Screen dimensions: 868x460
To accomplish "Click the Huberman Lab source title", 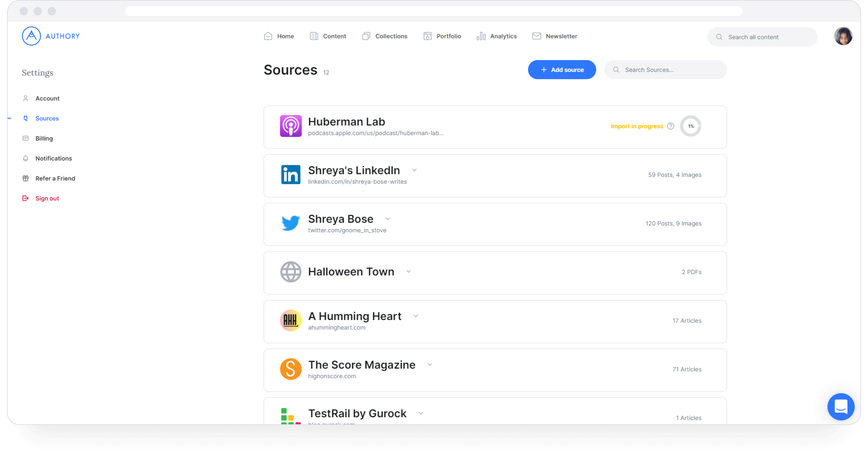I will 346,121.
